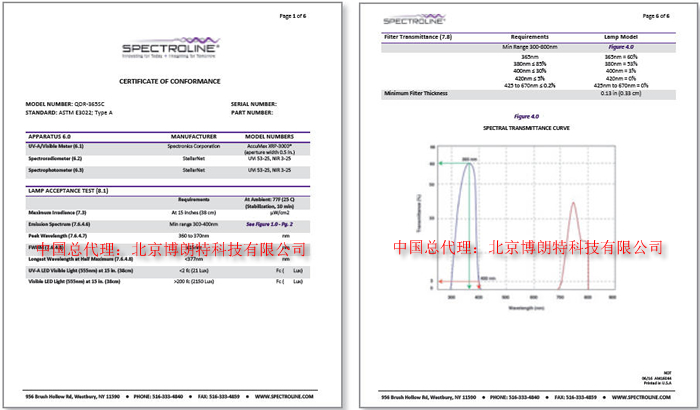Click the 'PART NUMBER:' field label
This screenshot has width=700, height=410.
(x=252, y=113)
